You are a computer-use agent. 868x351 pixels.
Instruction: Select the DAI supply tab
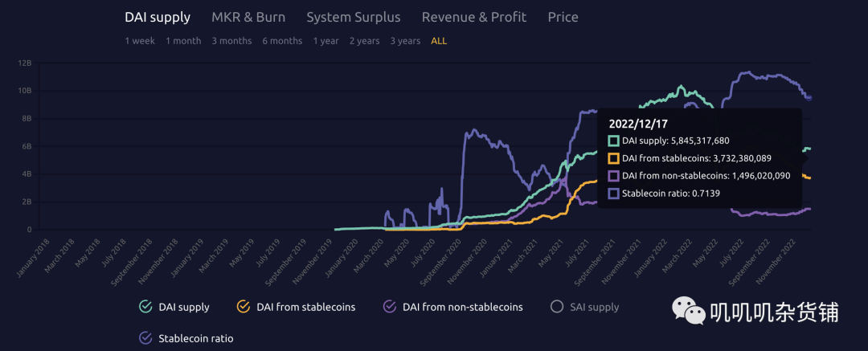coord(158,17)
